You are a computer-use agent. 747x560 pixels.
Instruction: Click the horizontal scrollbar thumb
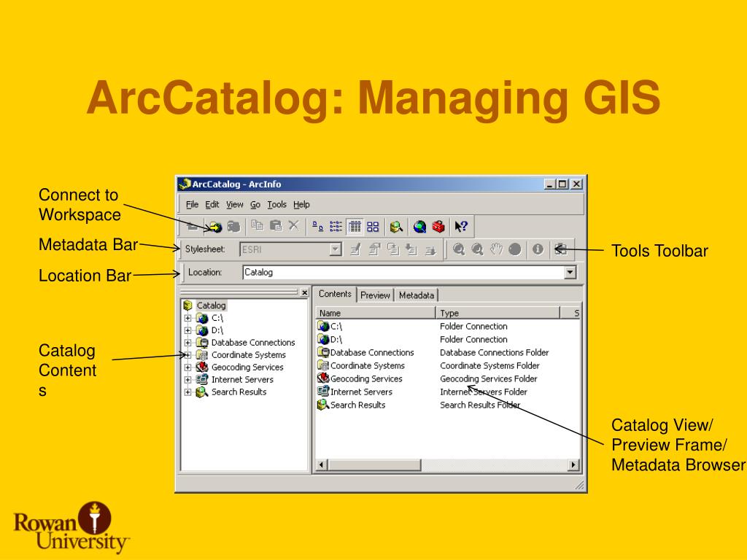pos(374,464)
